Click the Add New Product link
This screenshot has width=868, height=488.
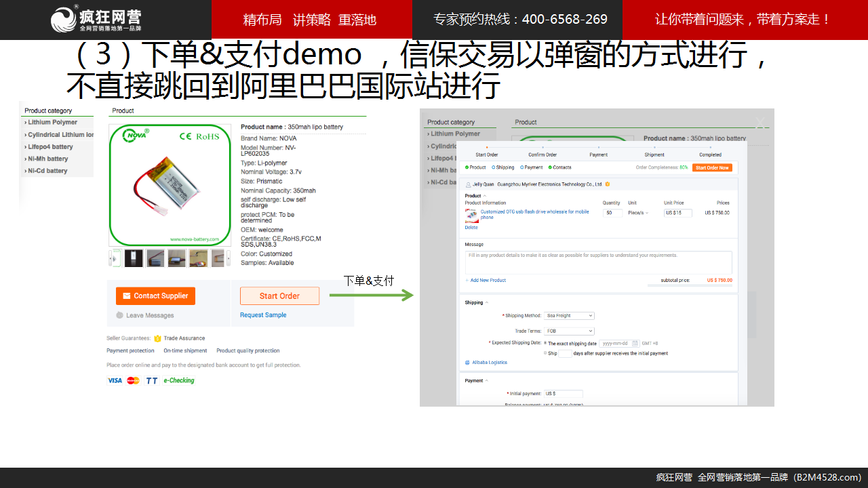coord(488,280)
